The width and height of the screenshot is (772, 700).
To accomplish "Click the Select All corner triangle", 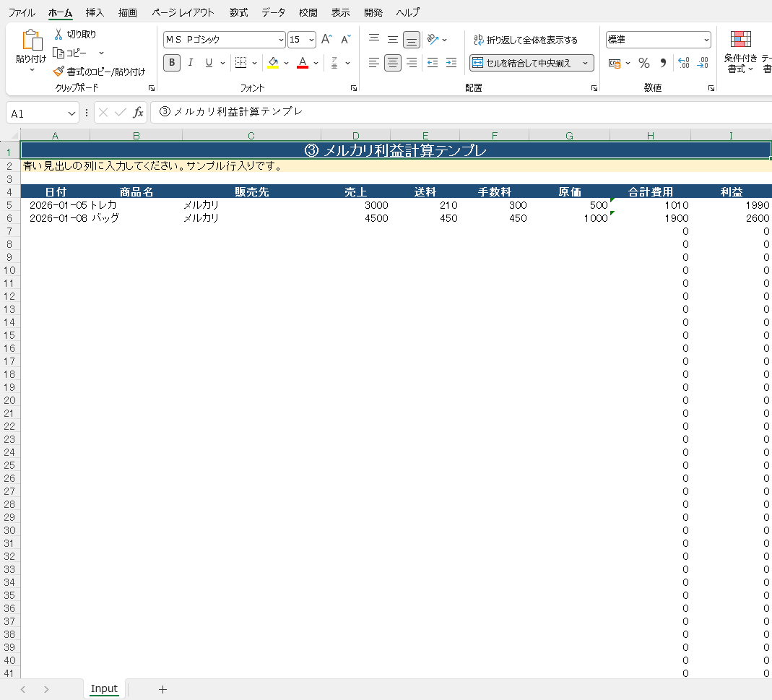I will coord(13,135).
